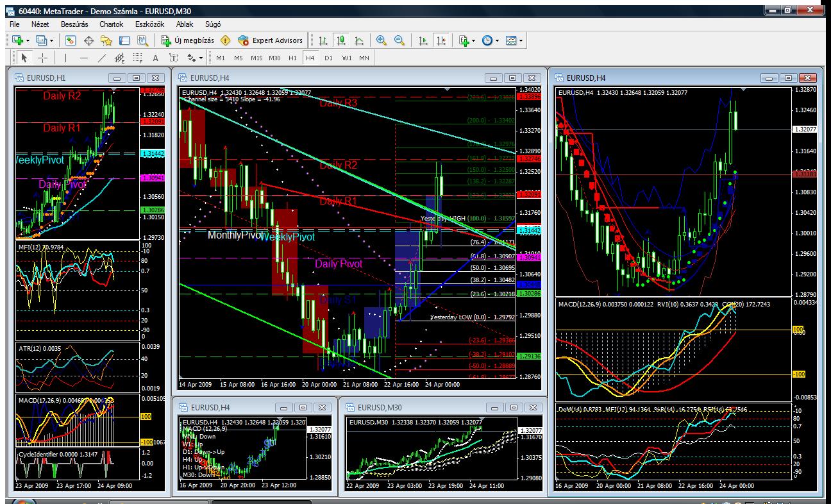Expand the Templates dropdown arrow
831x504 pixels.
pyautogui.click(x=521, y=40)
